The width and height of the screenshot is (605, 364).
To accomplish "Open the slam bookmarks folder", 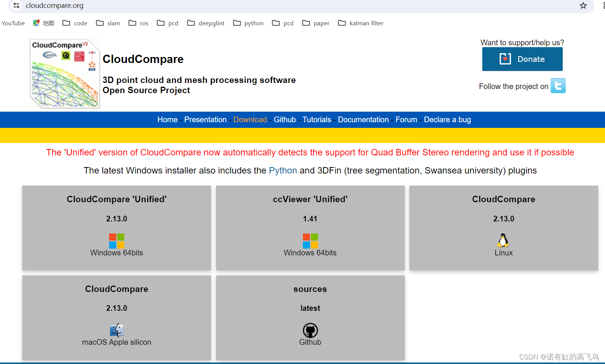I will [108, 23].
